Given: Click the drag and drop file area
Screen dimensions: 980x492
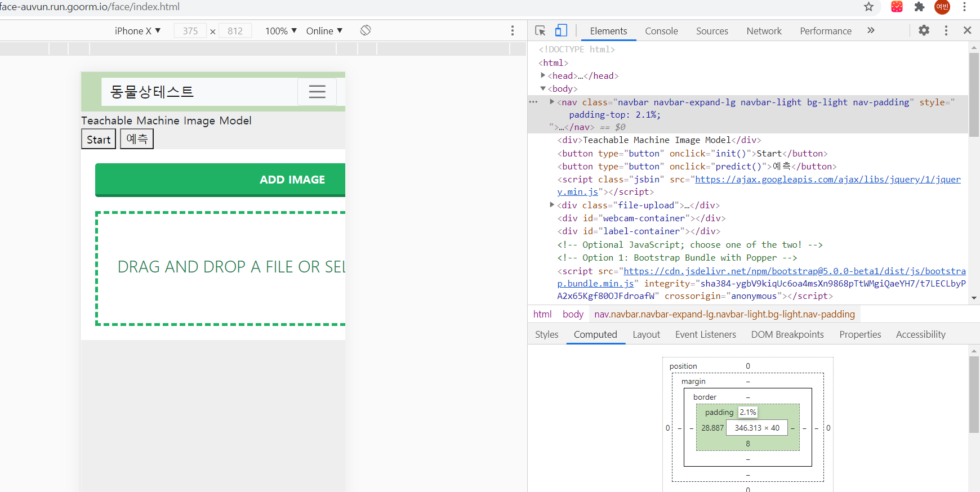Looking at the screenshot, I should [220, 268].
